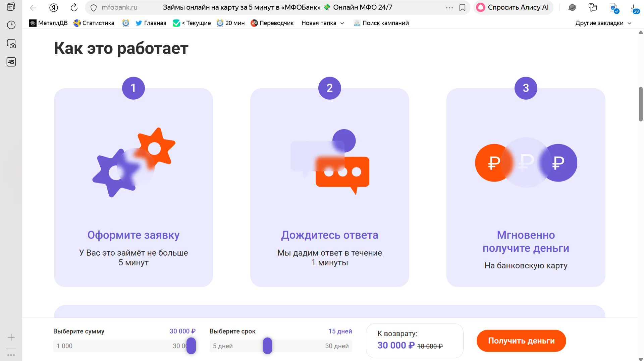The height and width of the screenshot is (361, 644).
Task: Bookmark this page icon
Action: point(462,7)
